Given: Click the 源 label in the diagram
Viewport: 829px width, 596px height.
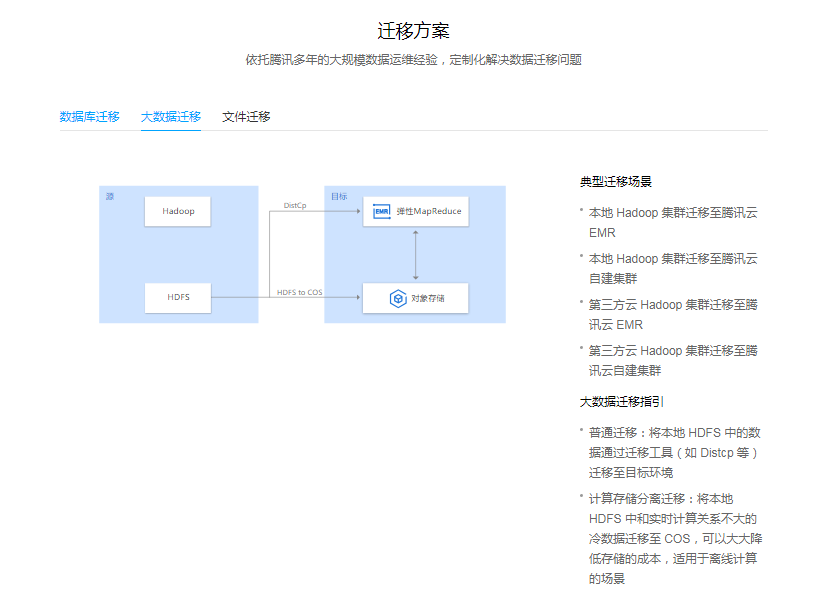Looking at the screenshot, I should [x=109, y=196].
